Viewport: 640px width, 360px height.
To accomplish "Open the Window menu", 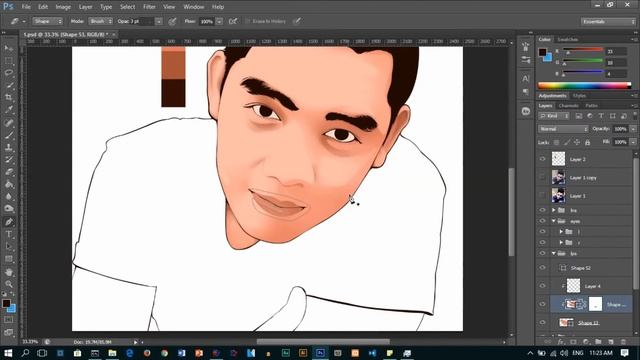I will [193, 7].
